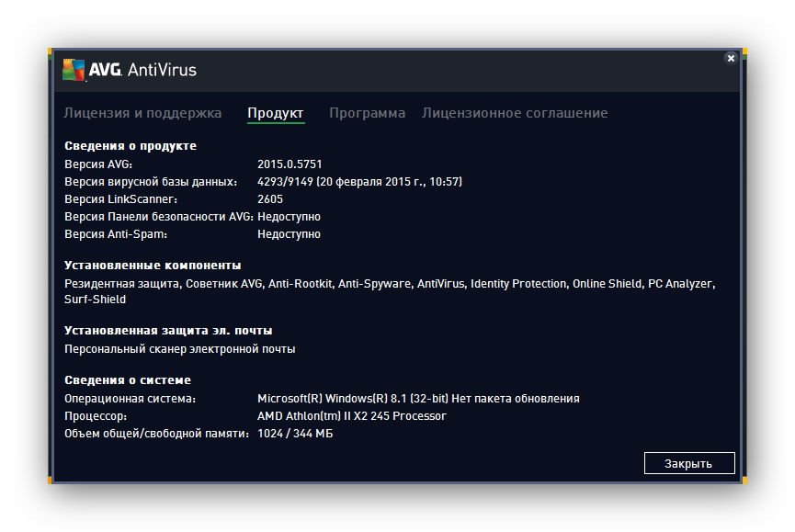This screenshot has width=795, height=532.
Task: Click the Установленные компоненты heading
Action: pyautogui.click(x=153, y=265)
